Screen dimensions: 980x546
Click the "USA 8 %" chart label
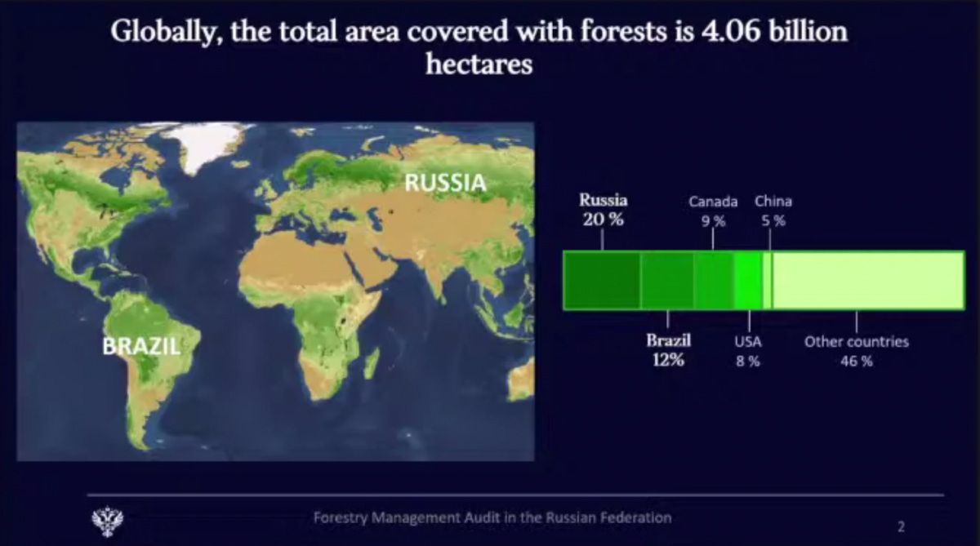pyautogui.click(x=748, y=352)
